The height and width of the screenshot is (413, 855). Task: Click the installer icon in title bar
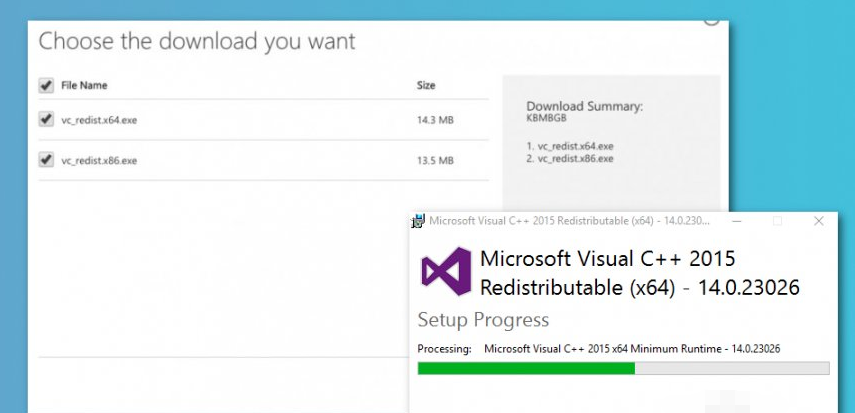tap(420, 221)
